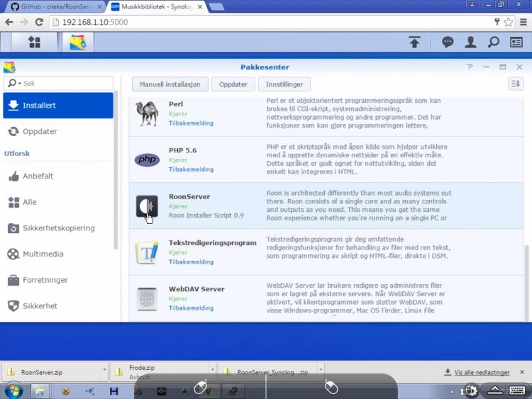Screen dimensions: 532x399
Task: Click the Tekstredigeringsprogram package title
Action: [213, 242]
